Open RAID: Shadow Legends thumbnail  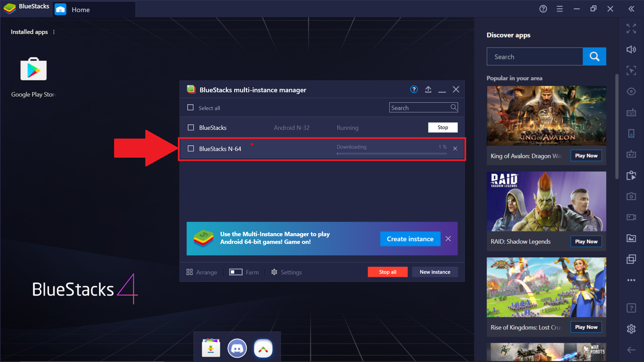click(x=546, y=201)
